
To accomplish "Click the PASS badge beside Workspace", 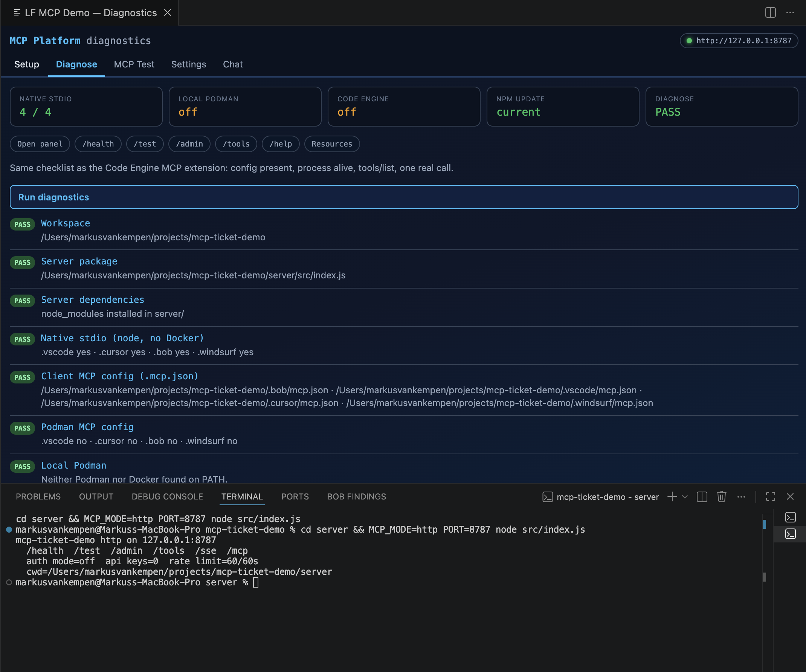I will tap(22, 225).
